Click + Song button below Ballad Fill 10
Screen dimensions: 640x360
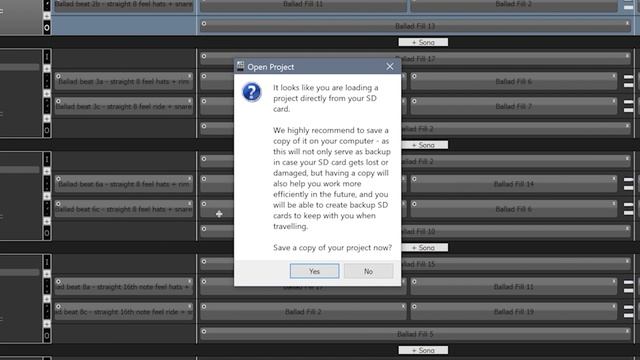click(424, 247)
